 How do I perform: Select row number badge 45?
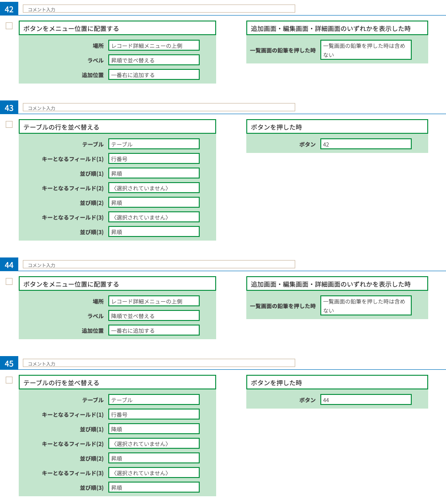point(9,363)
